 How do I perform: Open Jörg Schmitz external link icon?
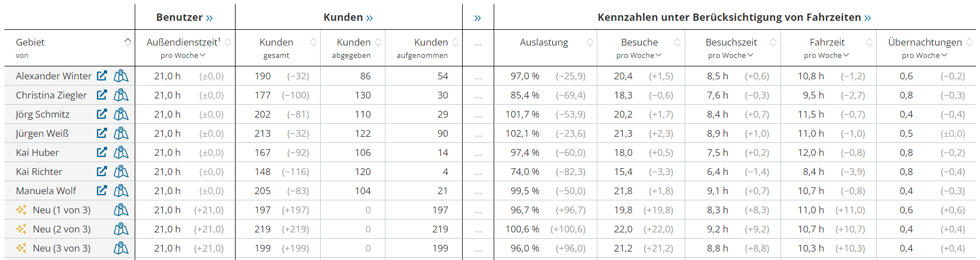102,114
